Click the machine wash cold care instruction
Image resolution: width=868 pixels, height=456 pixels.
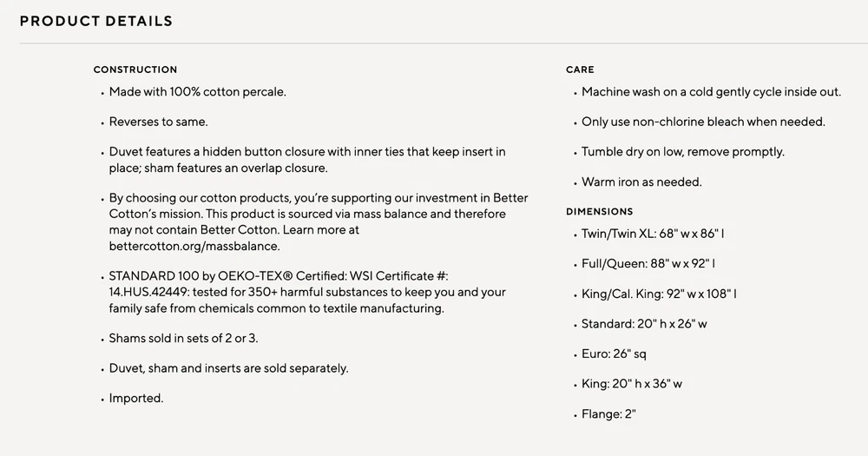click(x=711, y=91)
